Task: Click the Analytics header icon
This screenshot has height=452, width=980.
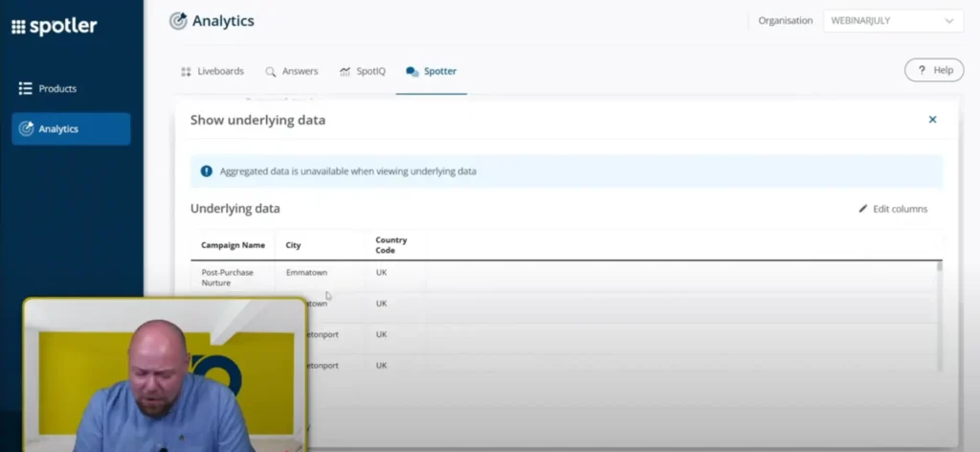Action: point(178,21)
